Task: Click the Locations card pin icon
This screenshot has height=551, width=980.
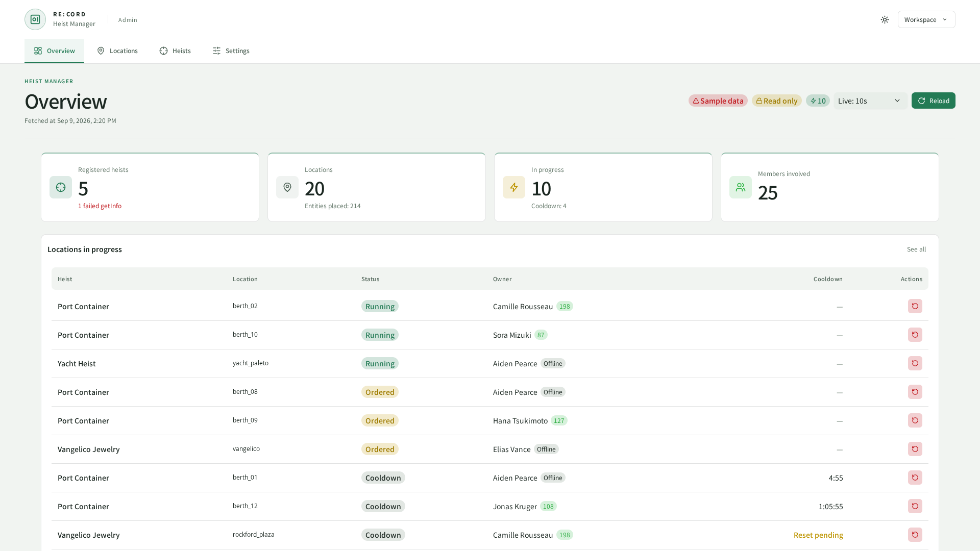Action: coord(287,187)
